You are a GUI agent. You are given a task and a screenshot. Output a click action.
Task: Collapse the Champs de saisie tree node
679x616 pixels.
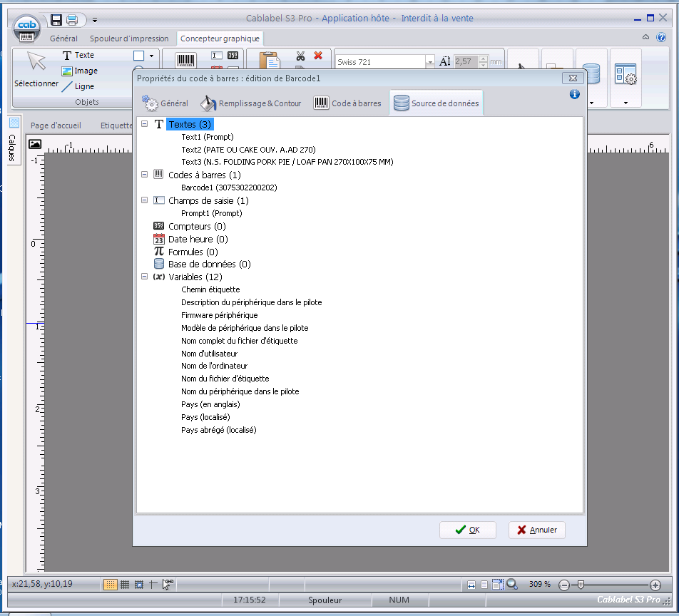(x=145, y=200)
